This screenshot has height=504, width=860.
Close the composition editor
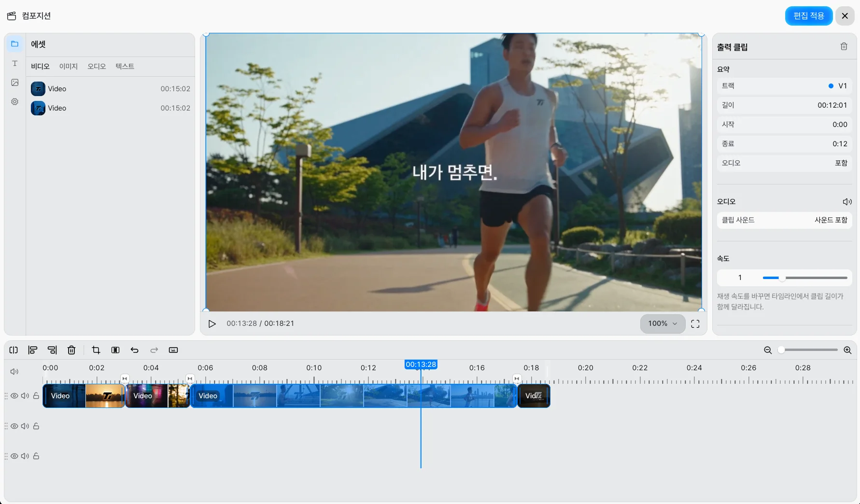coord(845,16)
